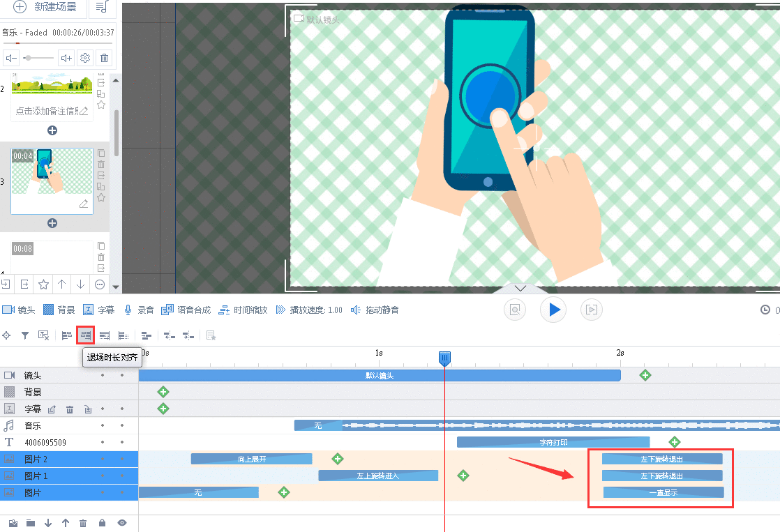Select the 图片 2 layer row
The height and width of the screenshot is (532, 780).
point(36,459)
